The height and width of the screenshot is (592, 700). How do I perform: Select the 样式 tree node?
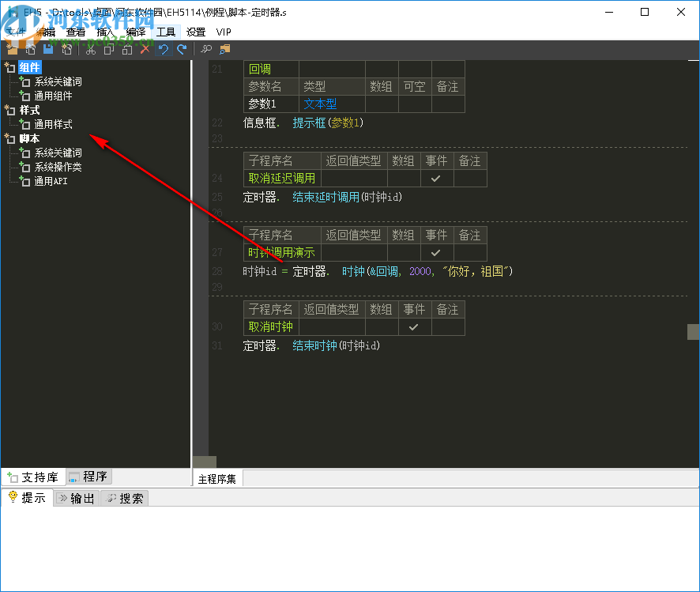coord(29,111)
